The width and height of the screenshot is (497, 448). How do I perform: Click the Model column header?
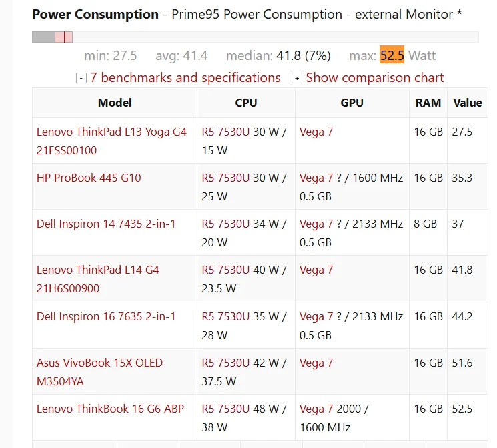pyautogui.click(x=115, y=103)
